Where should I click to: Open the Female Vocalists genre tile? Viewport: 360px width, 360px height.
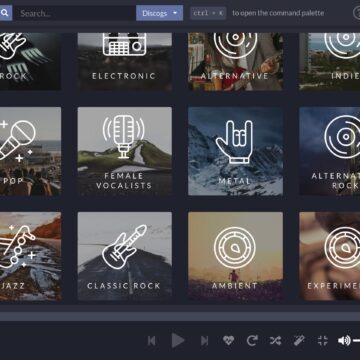(125, 151)
